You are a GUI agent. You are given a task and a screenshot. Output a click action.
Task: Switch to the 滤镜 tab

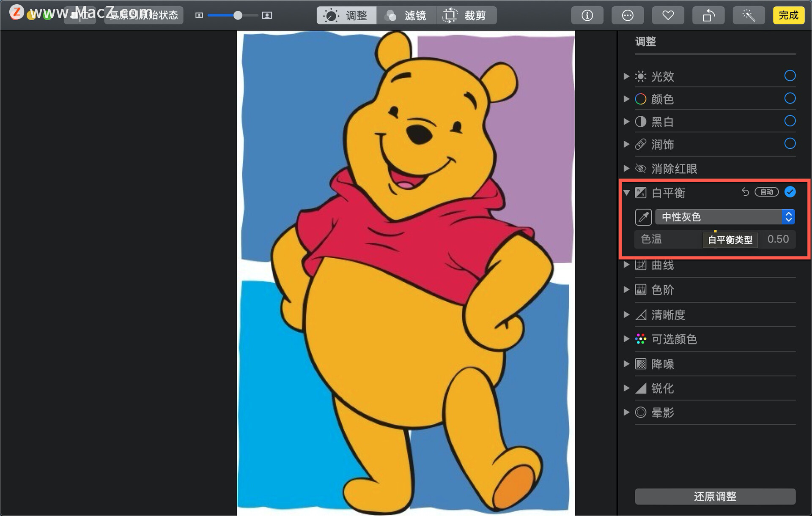(x=406, y=16)
